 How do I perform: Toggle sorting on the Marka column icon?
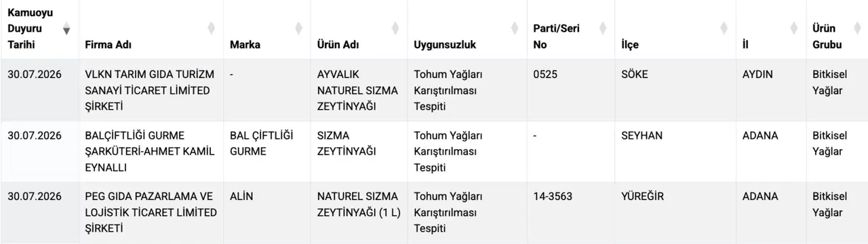pos(299,28)
